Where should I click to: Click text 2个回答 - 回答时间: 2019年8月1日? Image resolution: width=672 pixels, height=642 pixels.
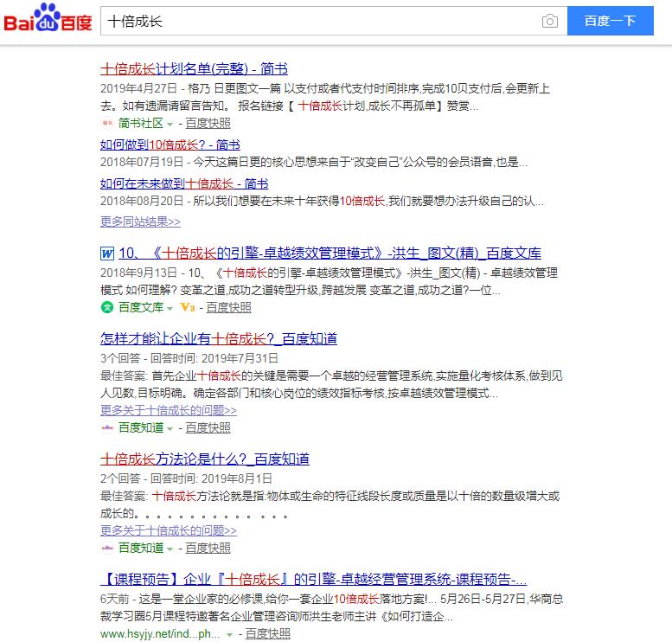[x=186, y=478]
